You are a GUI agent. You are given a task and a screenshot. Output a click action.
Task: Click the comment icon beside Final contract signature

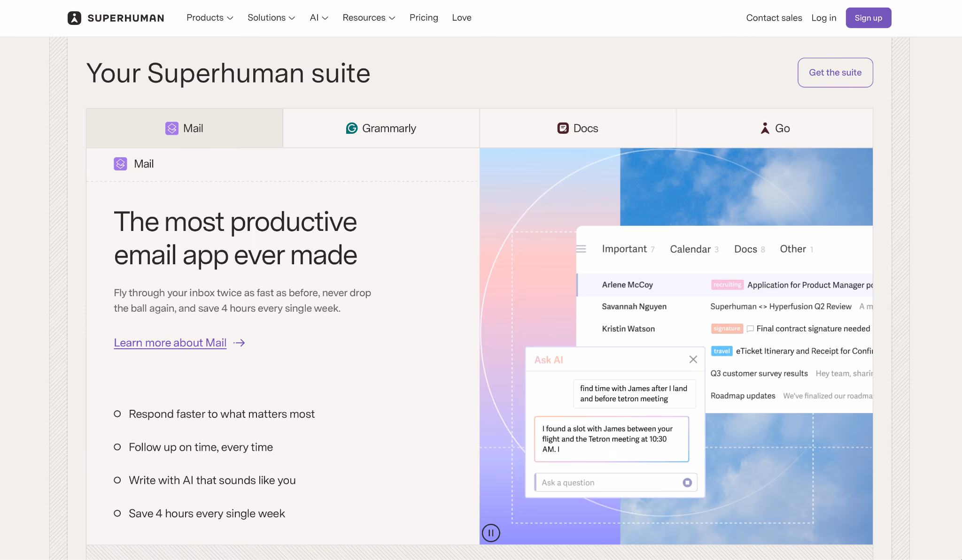[750, 329]
